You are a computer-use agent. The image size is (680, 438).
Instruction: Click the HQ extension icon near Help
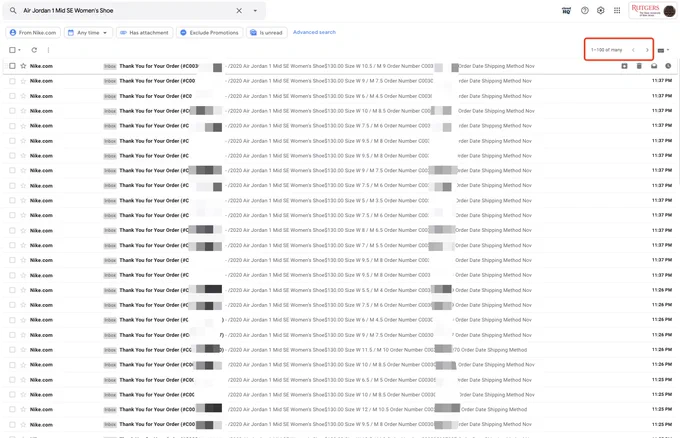(566, 10)
